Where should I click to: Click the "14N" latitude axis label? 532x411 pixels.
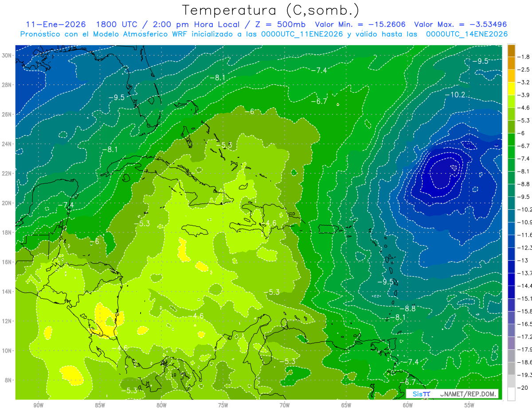click(x=8, y=292)
